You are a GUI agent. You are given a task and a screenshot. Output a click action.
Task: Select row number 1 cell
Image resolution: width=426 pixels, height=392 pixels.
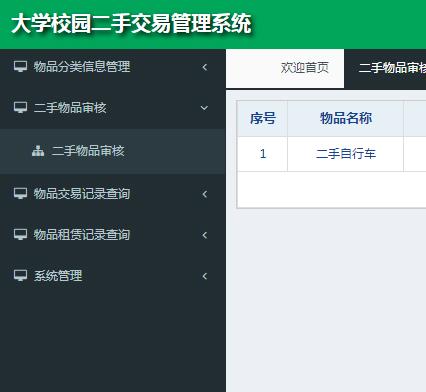pyautogui.click(x=263, y=154)
